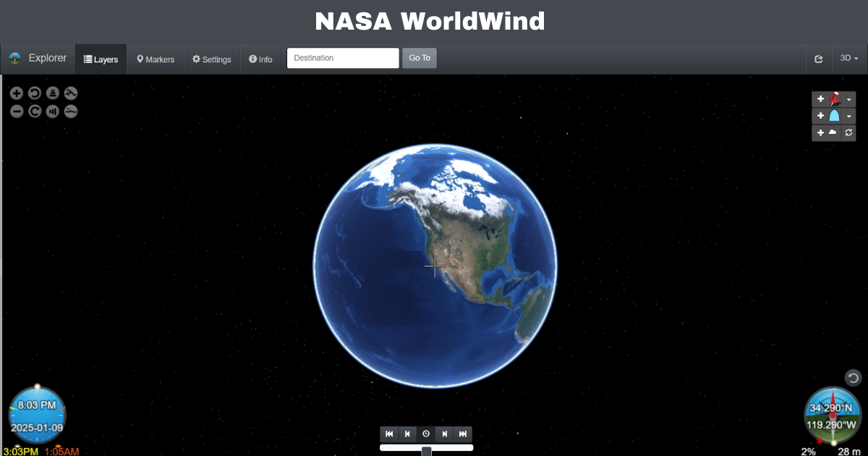Click inside the Destination search field
This screenshot has height=456, width=868.
tap(341, 58)
